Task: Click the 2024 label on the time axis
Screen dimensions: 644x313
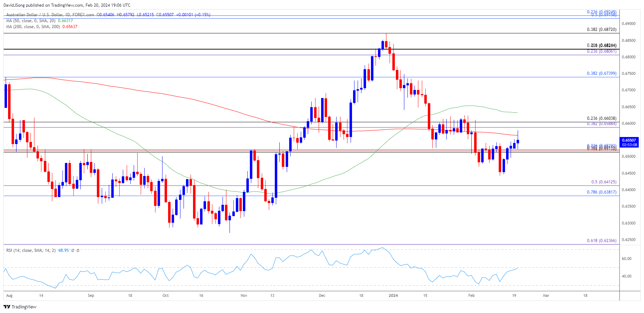Action: [393, 295]
